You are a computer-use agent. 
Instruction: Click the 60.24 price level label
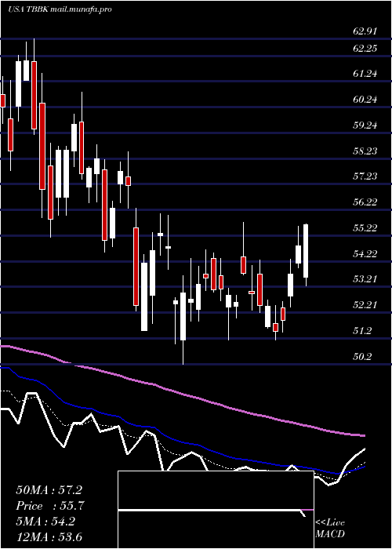365,100
